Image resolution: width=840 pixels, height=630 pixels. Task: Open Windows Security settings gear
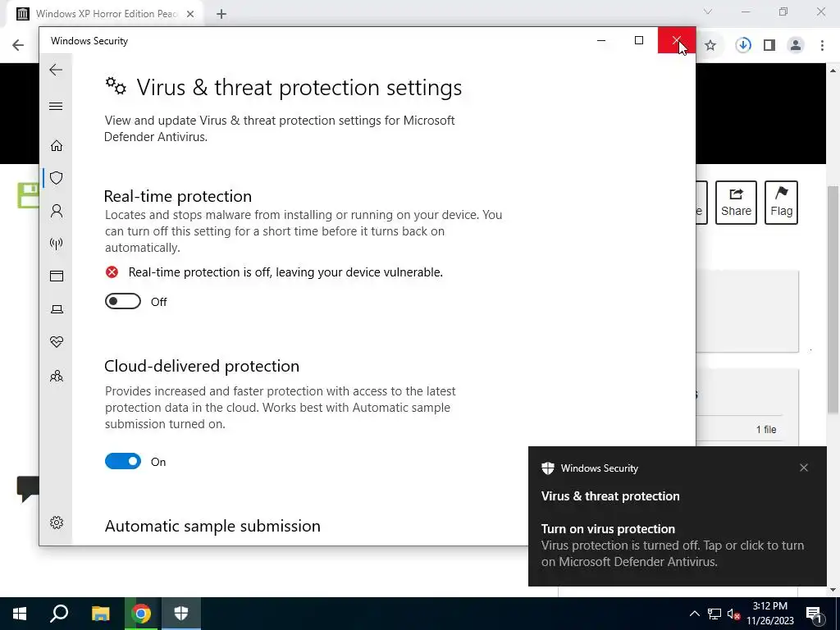(x=57, y=523)
